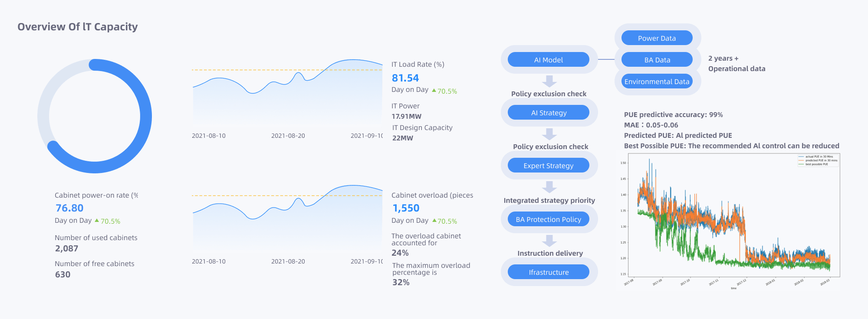Screen dimensions: 868x319
Task: Select the AI Model button
Action: pos(549,60)
